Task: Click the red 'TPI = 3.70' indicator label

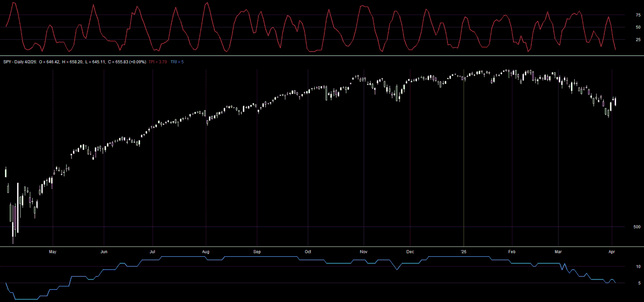Action: pos(158,62)
